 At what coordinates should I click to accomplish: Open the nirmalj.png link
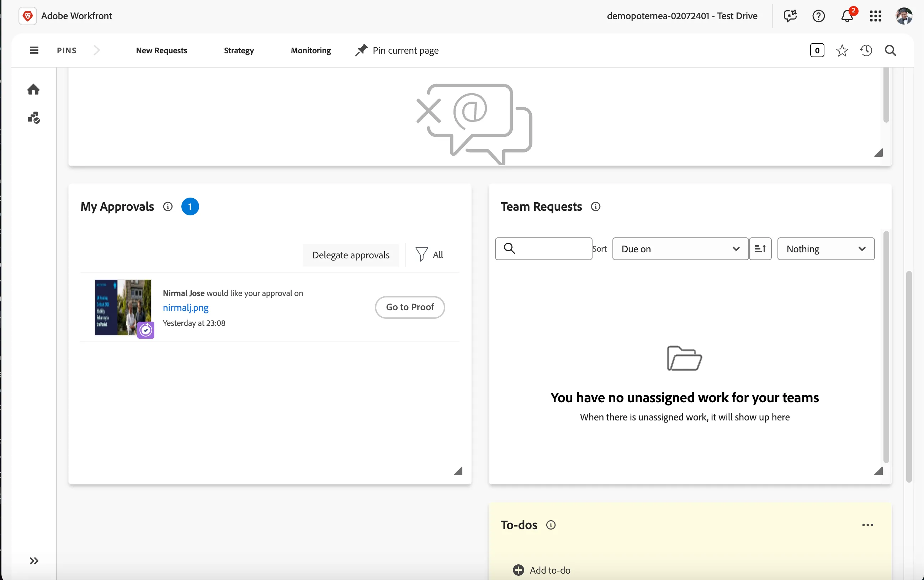(x=186, y=307)
